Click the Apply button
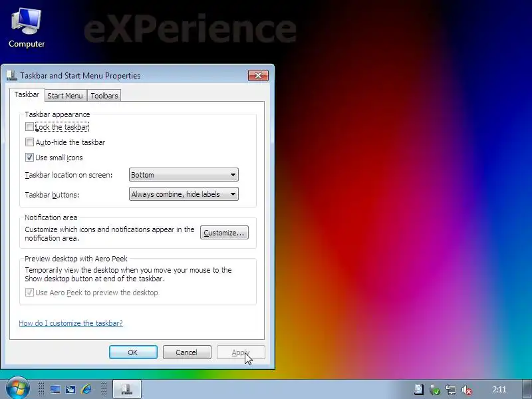 coord(241,352)
